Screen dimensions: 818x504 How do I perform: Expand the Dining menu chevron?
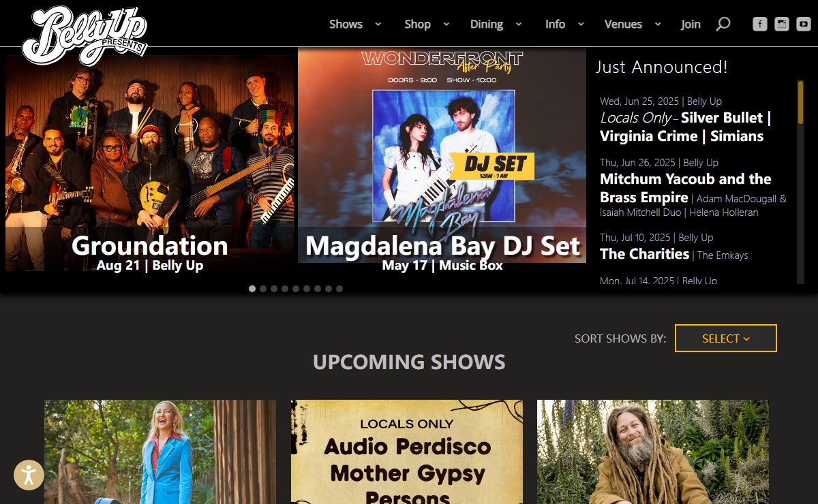point(518,24)
